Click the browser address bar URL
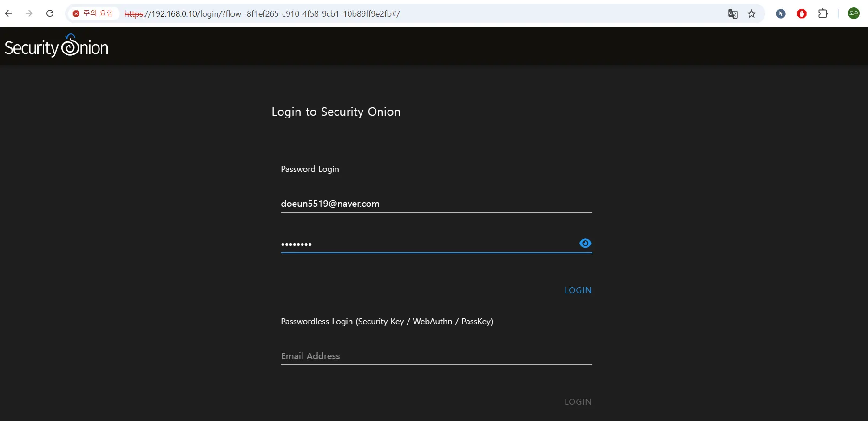Image resolution: width=868 pixels, height=421 pixels. 325,14
